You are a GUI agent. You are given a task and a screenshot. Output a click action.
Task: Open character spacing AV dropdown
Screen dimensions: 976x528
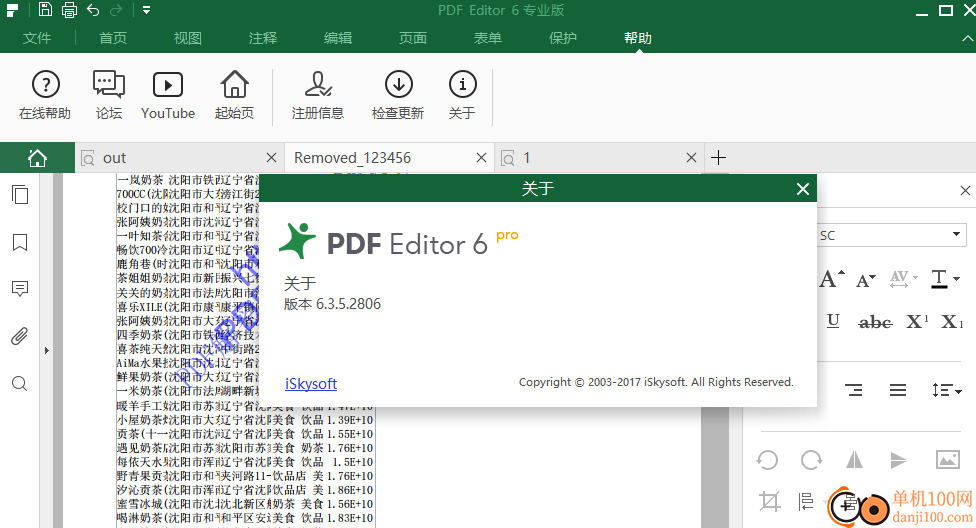coord(903,279)
